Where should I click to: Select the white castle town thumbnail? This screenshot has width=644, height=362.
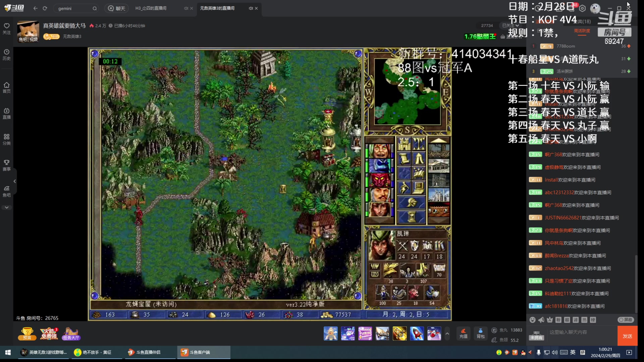439,194
